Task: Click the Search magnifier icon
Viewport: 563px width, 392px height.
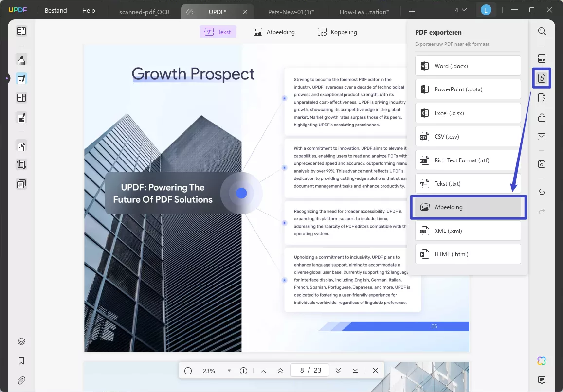Action: (x=542, y=31)
